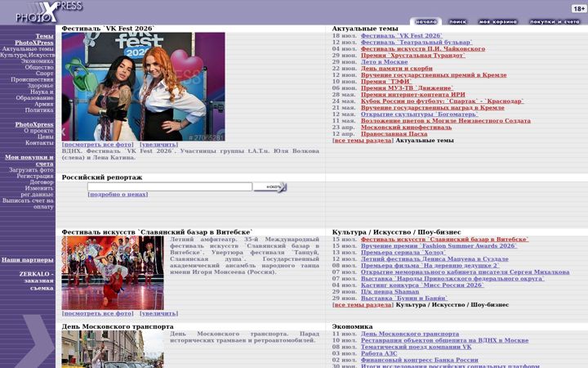This screenshot has height=368, width=588.
Task: Open 'ZERKALO - заказная съемка' link
Action: 37,280
